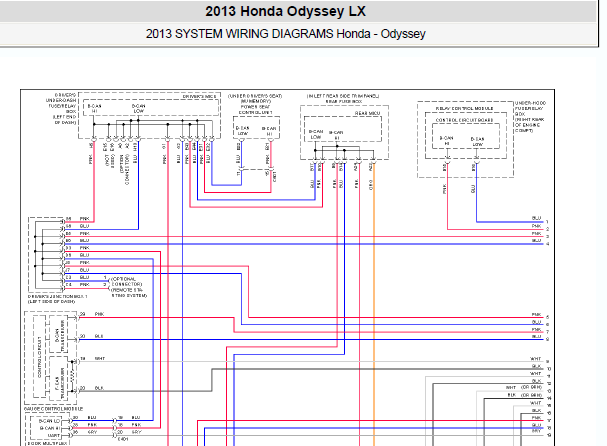Click the 'GRY' wire label at E401 connector
Viewport: 607px width, 446px height.
[x=136, y=432]
